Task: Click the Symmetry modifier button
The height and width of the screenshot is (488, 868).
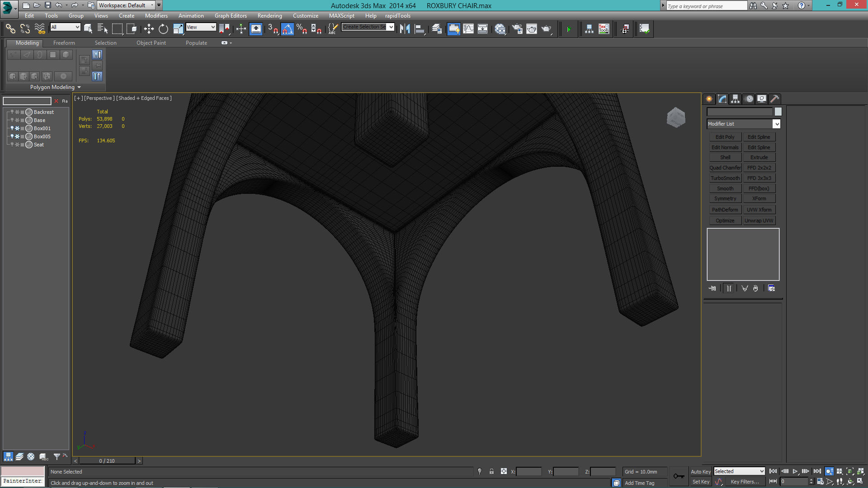Action: click(725, 198)
